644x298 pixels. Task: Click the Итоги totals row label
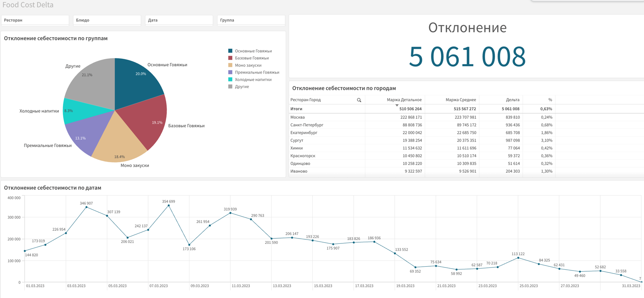296,109
